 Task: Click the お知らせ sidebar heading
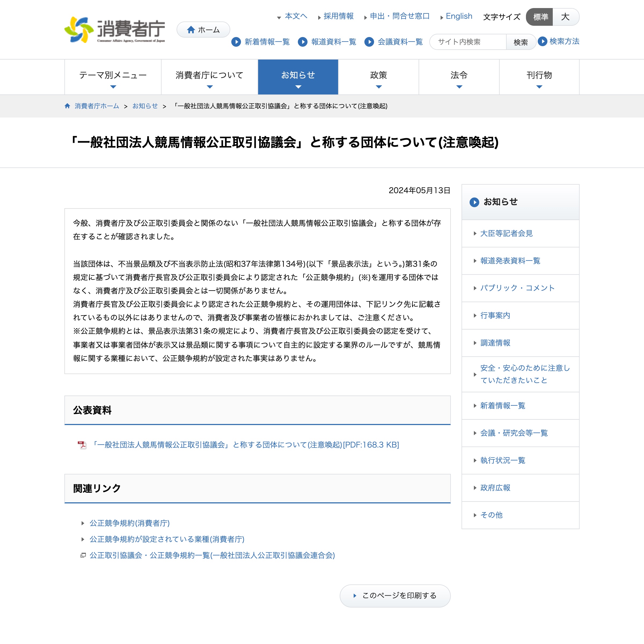pyautogui.click(x=520, y=202)
